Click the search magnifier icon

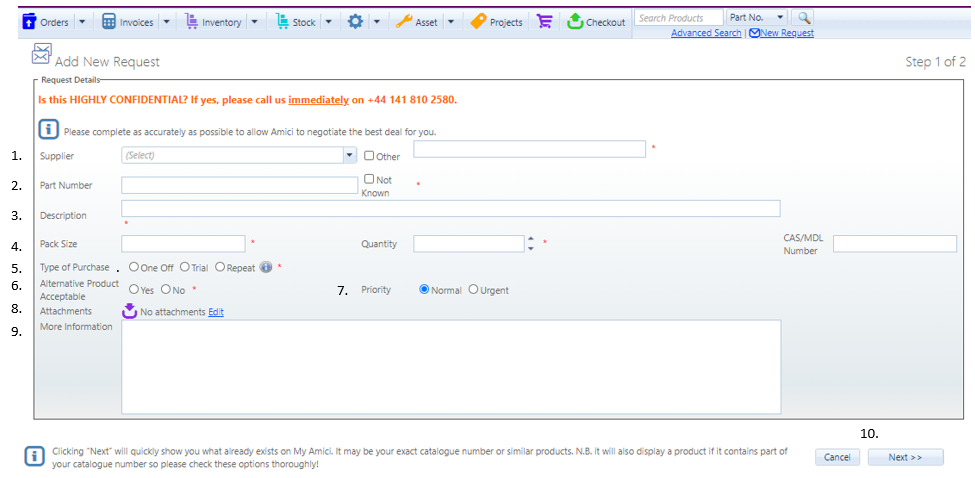click(805, 18)
